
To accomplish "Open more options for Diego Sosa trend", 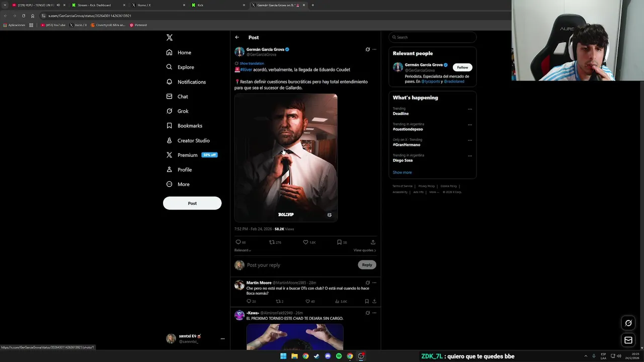I will 470,156.
